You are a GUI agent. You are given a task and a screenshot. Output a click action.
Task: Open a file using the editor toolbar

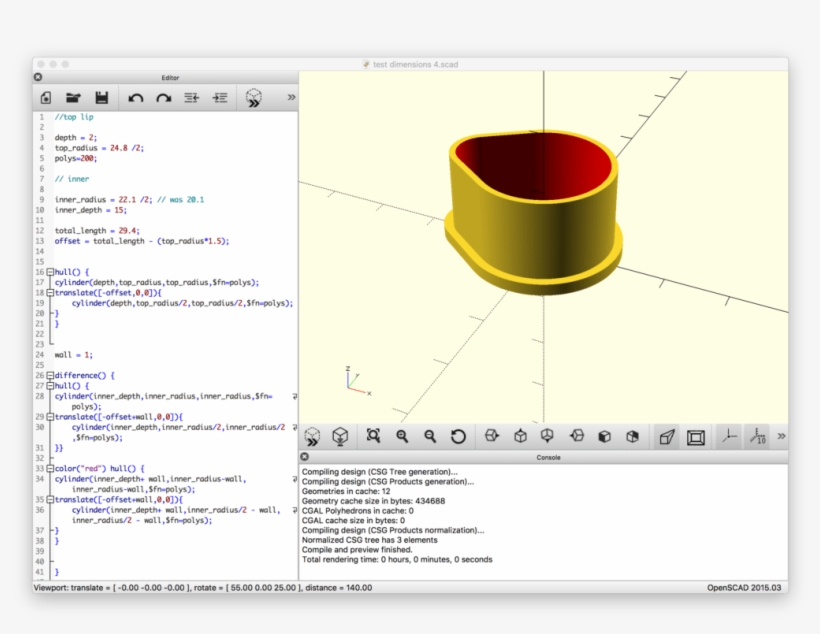click(72, 97)
